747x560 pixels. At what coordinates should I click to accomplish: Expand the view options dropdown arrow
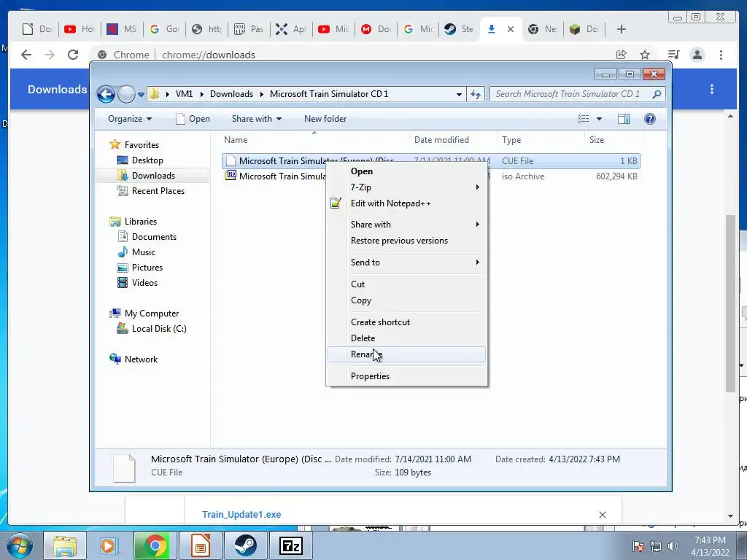point(600,119)
